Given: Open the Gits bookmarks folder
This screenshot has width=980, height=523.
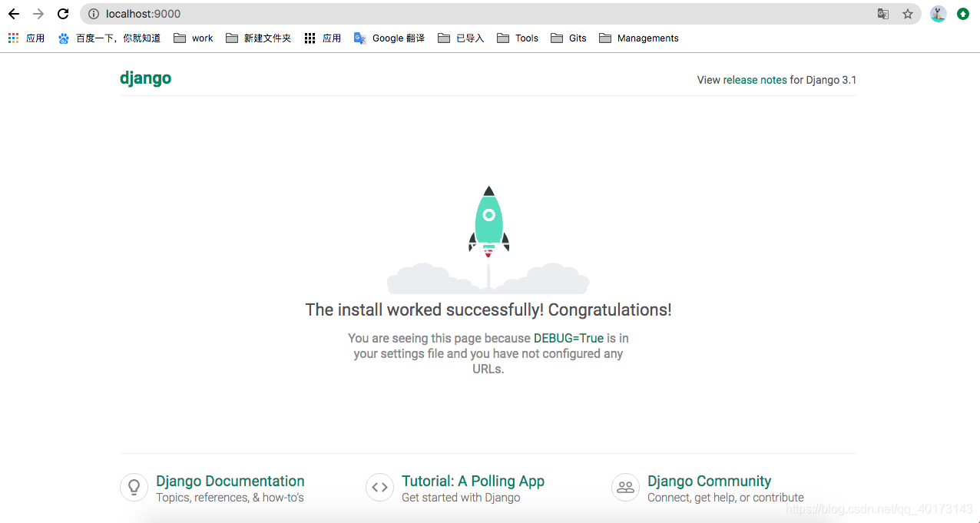Looking at the screenshot, I should point(568,38).
